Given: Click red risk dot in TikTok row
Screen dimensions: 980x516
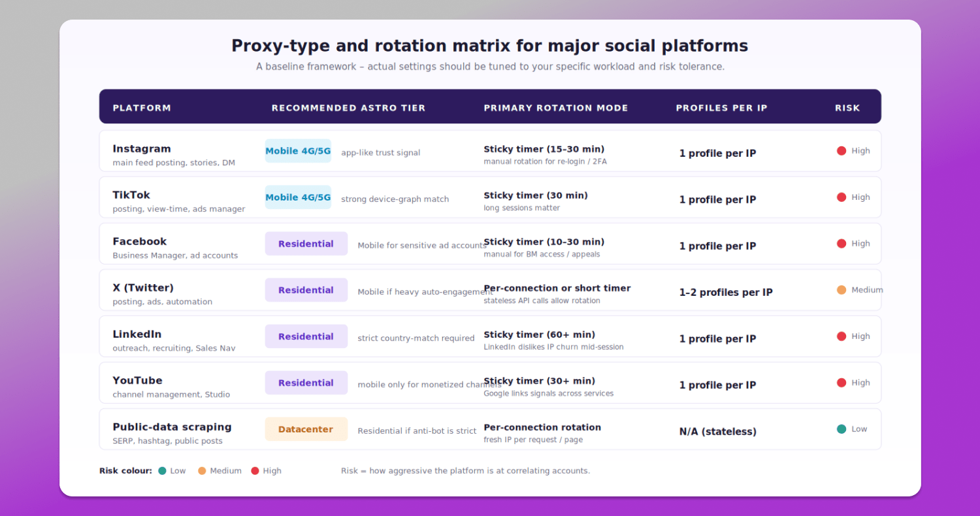Looking at the screenshot, I should click(x=841, y=197).
